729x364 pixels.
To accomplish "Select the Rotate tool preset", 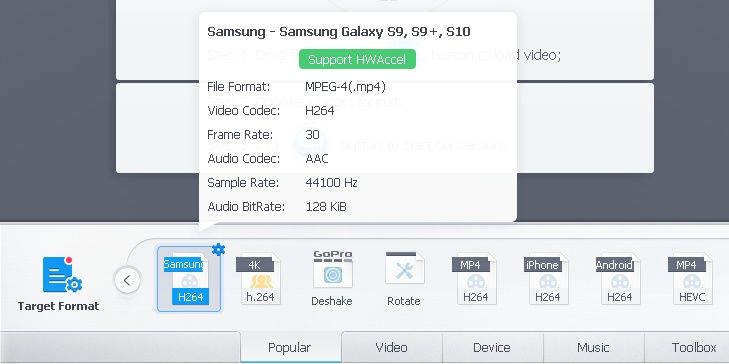I will click(x=404, y=279).
